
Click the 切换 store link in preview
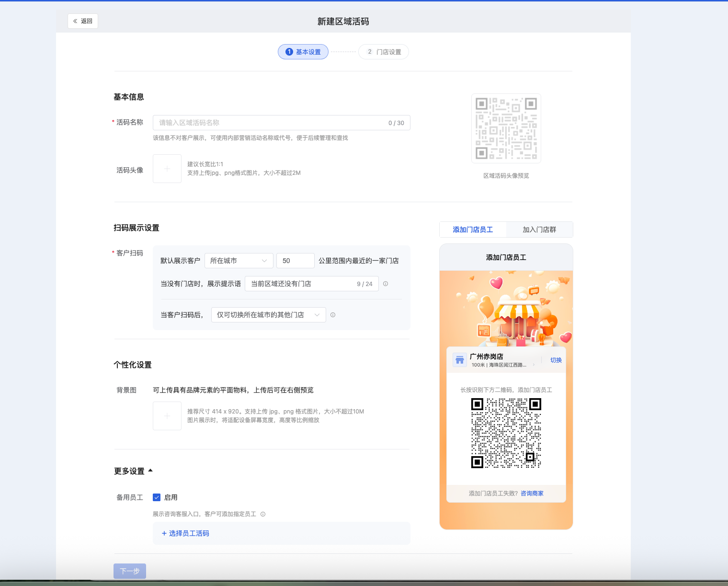[x=556, y=360]
